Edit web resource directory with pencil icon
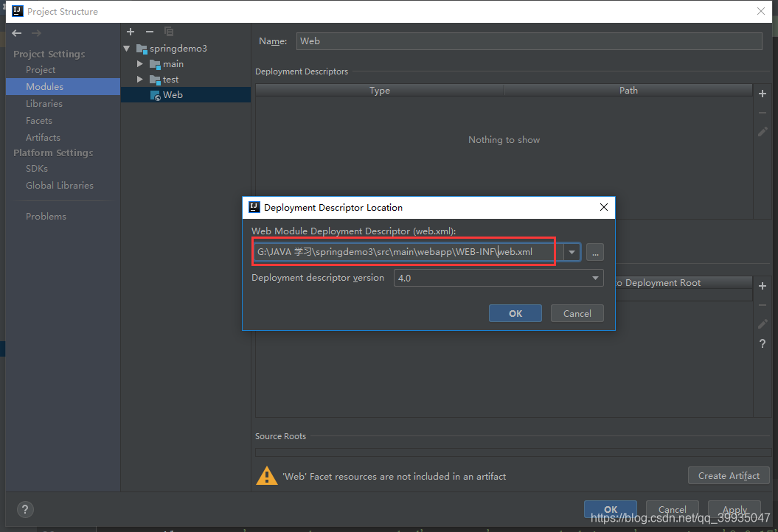 pos(763,324)
